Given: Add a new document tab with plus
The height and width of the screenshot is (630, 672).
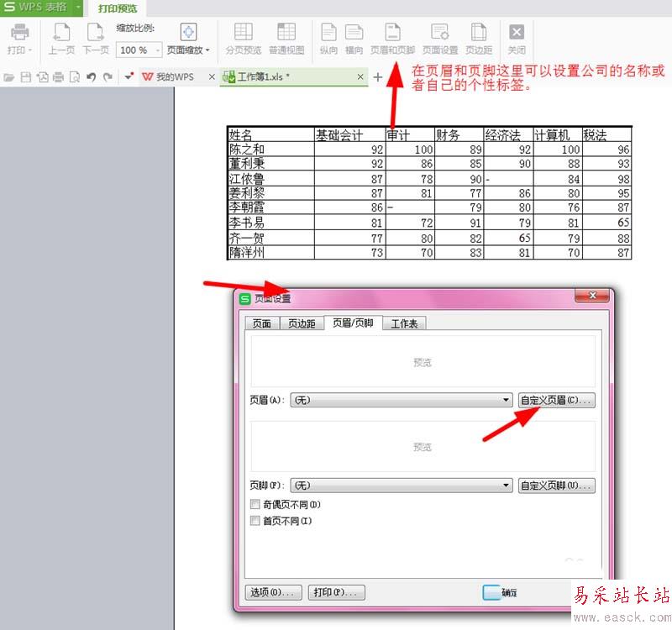Looking at the screenshot, I should point(377,77).
